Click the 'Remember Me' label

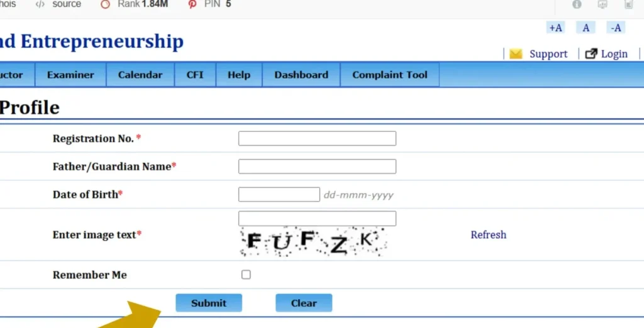pyautogui.click(x=89, y=275)
